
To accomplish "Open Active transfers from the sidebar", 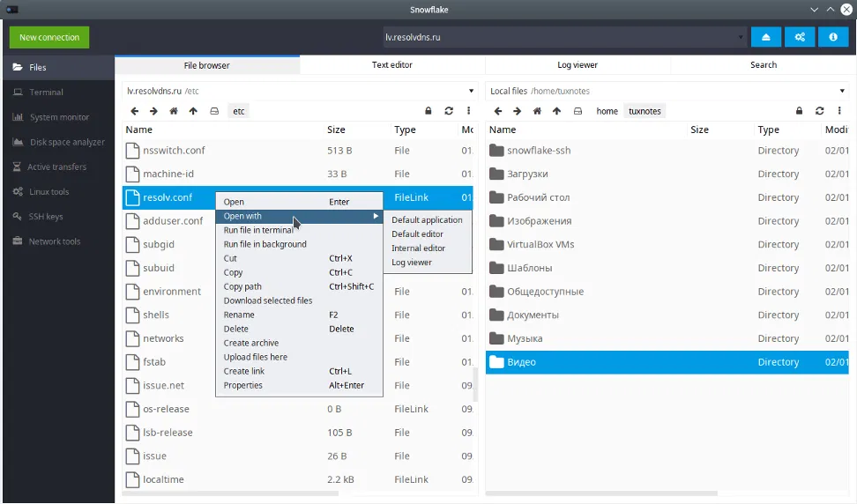I will pyautogui.click(x=58, y=167).
